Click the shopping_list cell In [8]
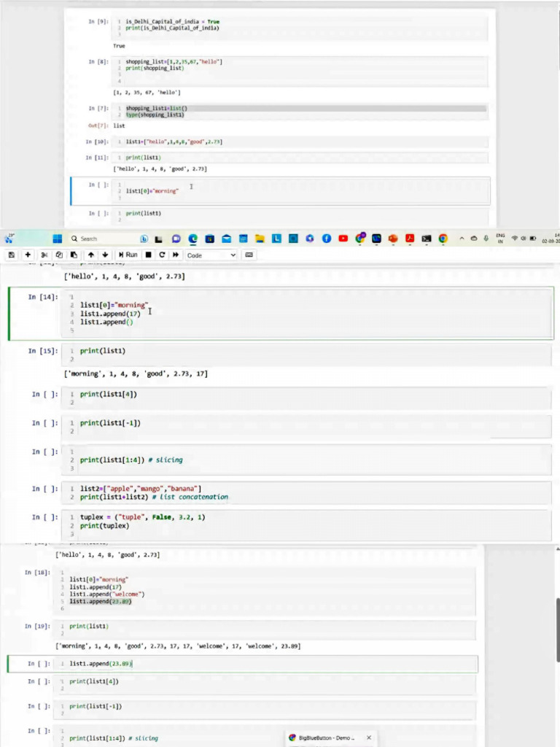Image resolution: width=560 pixels, height=747 pixels. [300, 71]
